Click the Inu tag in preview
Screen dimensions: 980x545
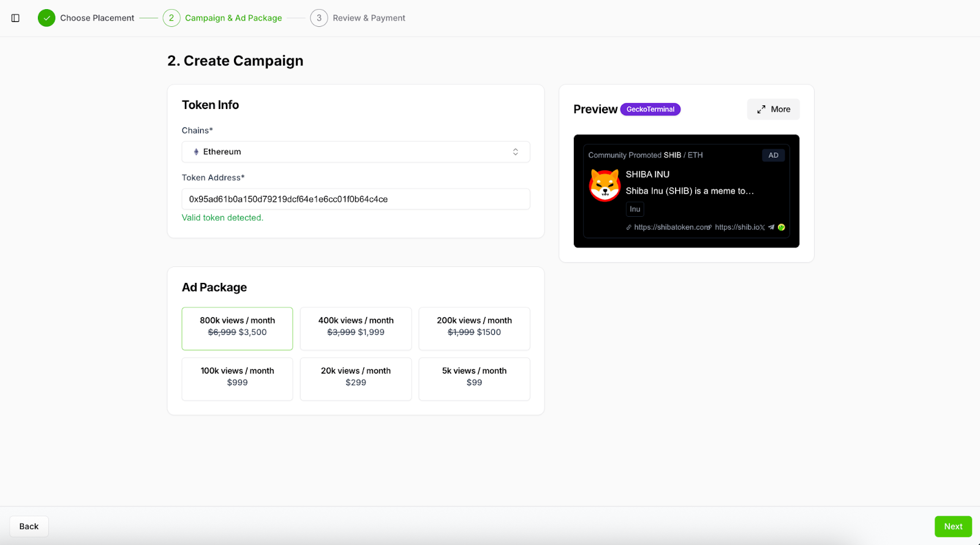[x=635, y=209]
